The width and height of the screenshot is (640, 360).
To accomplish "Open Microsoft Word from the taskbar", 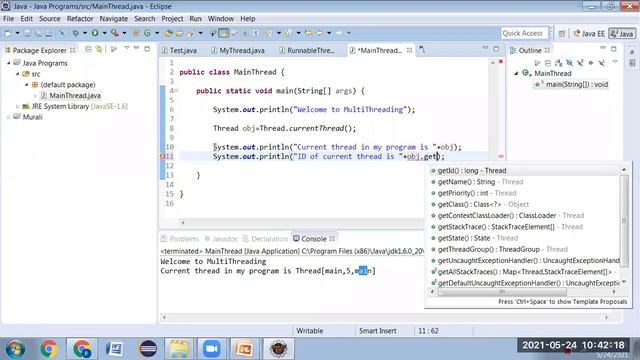I will tap(115, 349).
